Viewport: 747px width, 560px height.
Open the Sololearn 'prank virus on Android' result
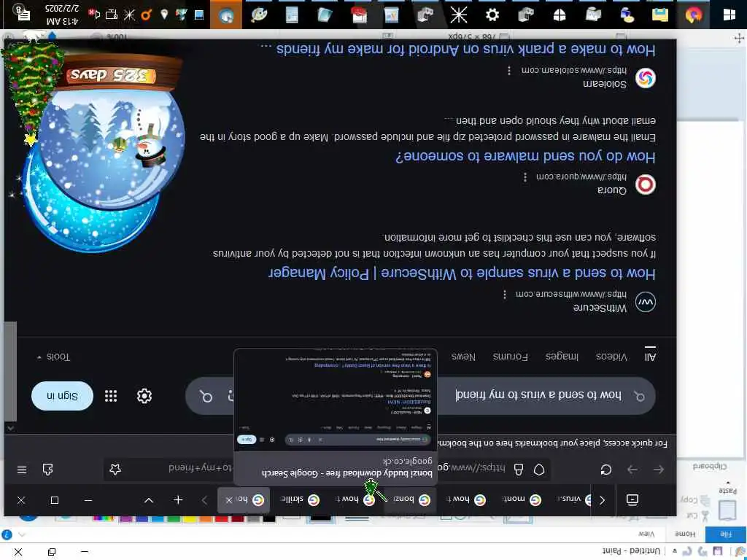(x=457, y=50)
